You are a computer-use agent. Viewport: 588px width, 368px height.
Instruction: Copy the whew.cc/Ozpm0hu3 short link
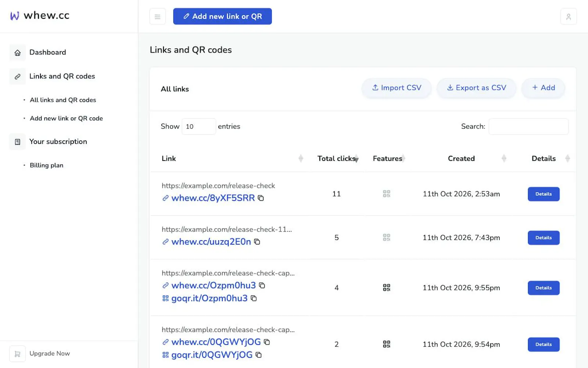click(x=262, y=286)
